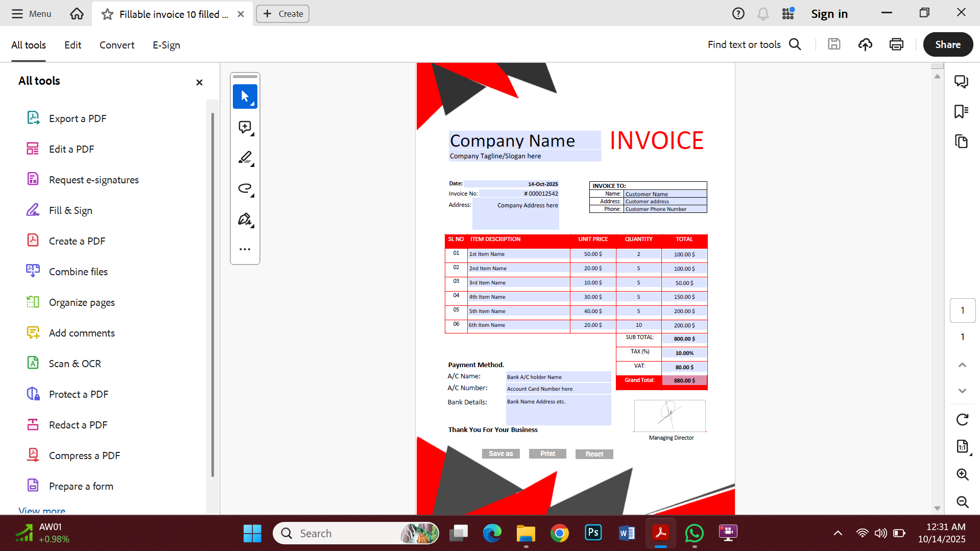Save the file with the save icon

(834, 44)
